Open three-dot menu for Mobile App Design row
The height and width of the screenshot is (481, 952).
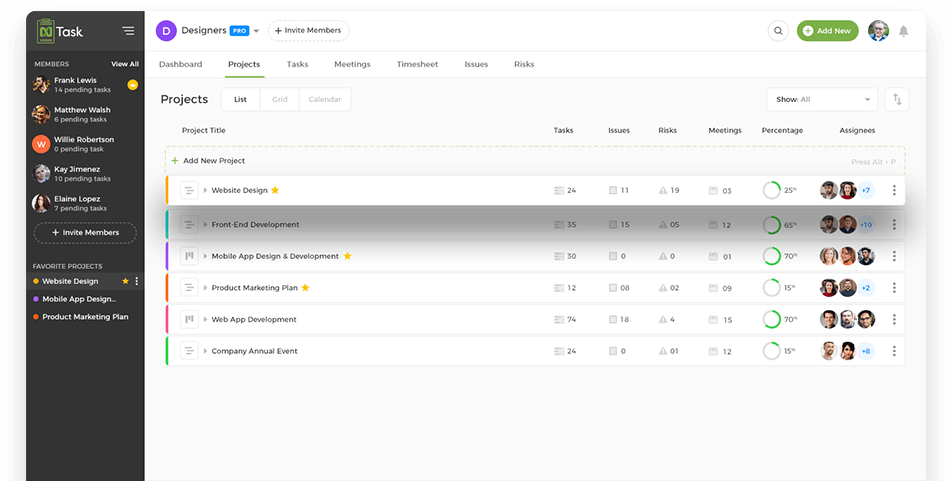[x=894, y=256]
